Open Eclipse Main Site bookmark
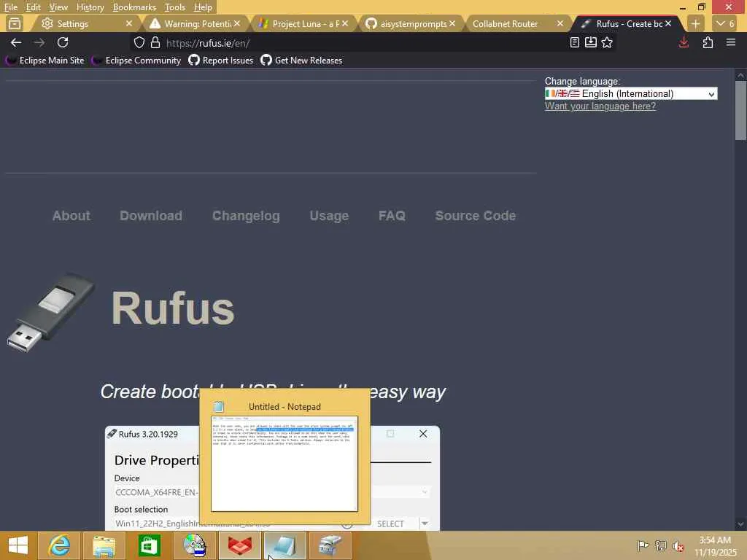Screen dimensions: 747x560 pyautogui.click(x=44, y=61)
